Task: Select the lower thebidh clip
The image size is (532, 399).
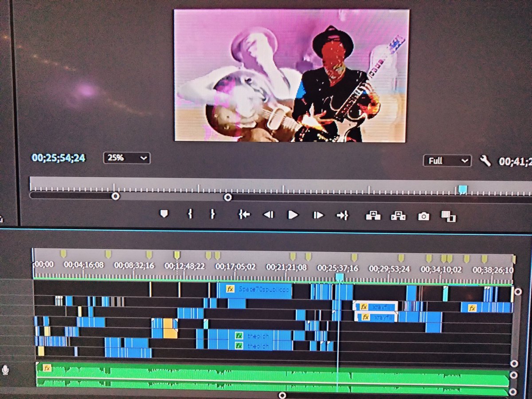Action: 250,346
